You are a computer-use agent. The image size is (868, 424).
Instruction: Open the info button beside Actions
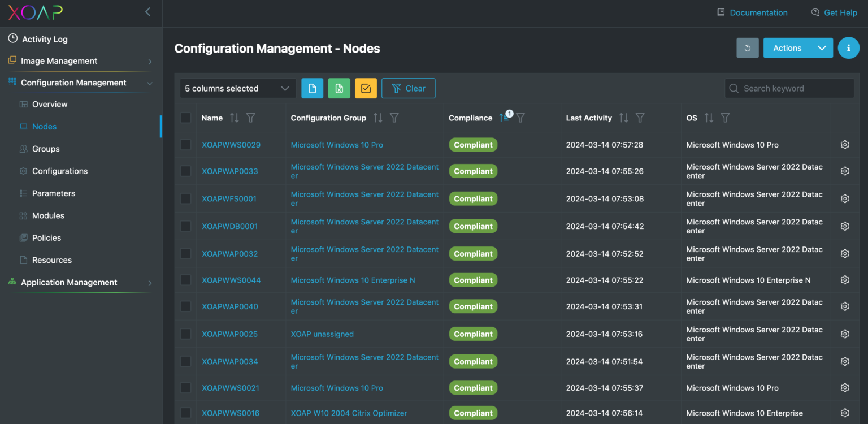(x=848, y=48)
